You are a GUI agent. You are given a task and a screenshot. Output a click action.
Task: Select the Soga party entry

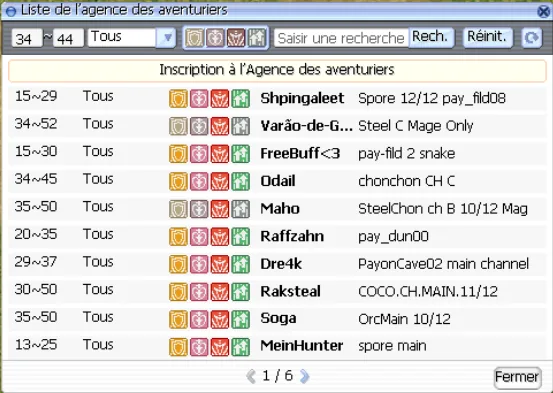[277, 319]
